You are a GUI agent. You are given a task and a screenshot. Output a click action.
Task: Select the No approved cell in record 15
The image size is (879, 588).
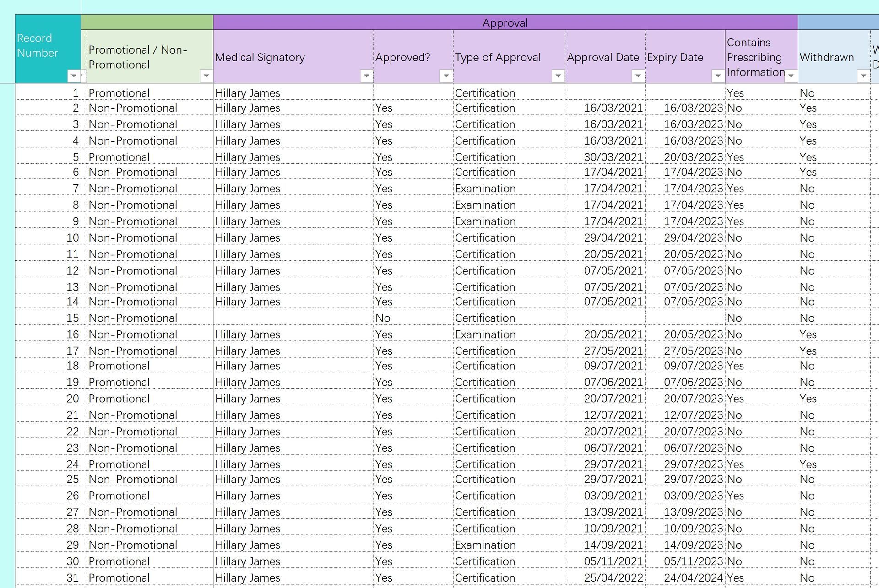coord(413,318)
